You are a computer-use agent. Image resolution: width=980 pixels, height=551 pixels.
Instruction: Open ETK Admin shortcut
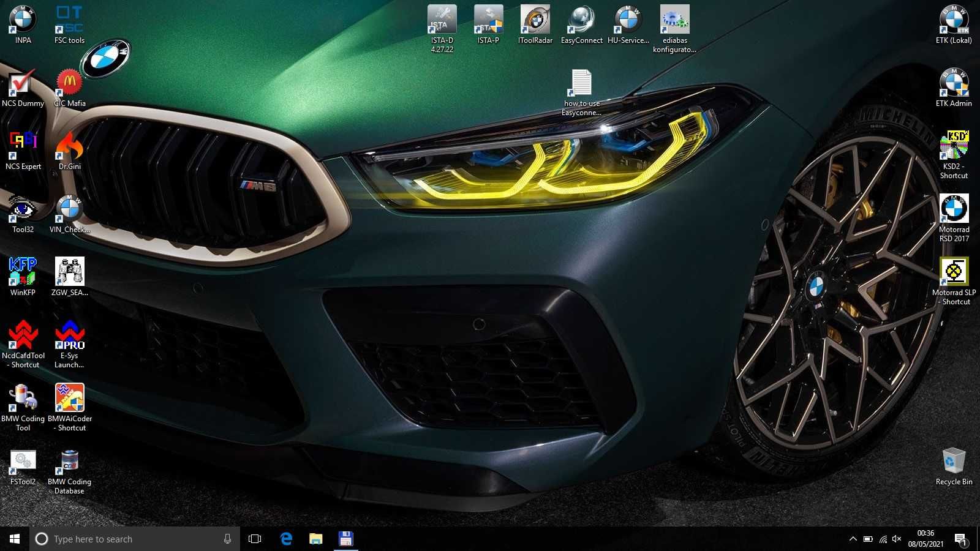click(x=954, y=88)
